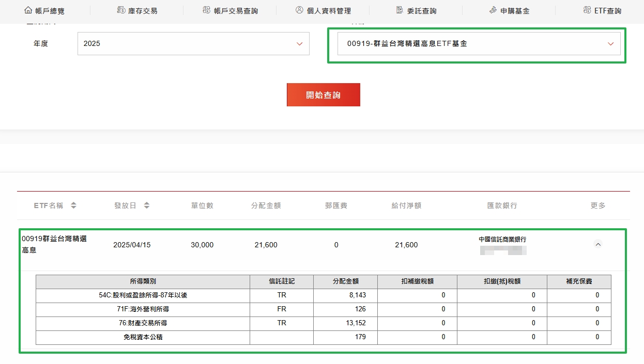Collapse the 00919 row details chevron
644x364 pixels.
(598, 245)
